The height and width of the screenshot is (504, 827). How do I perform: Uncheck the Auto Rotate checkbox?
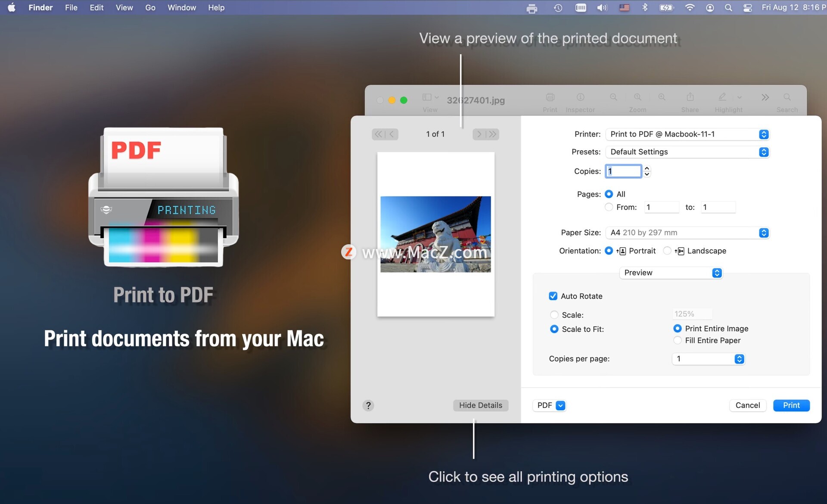553,296
